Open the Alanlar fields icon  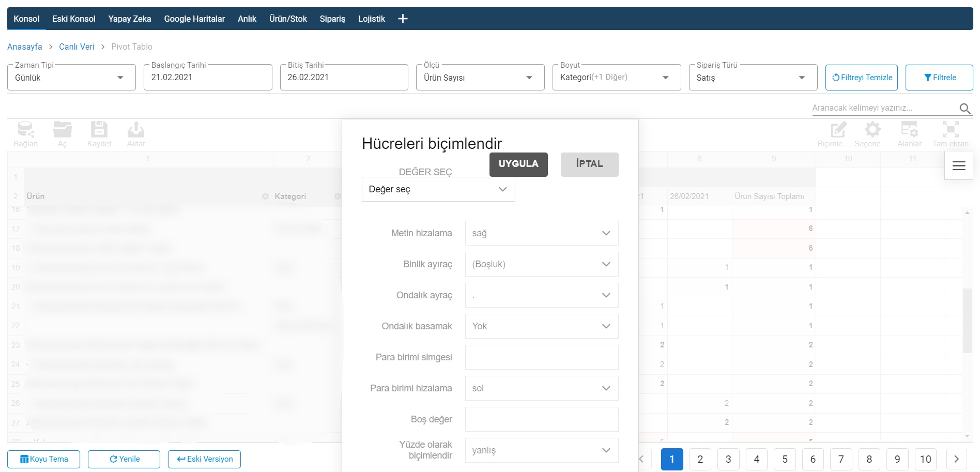coord(909,134)
